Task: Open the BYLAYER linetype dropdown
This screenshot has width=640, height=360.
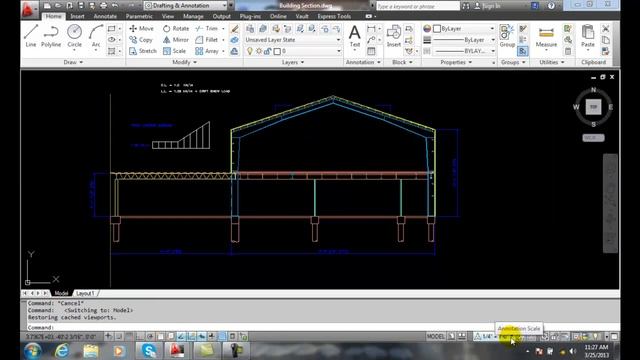Action: [x=464, y=51]
